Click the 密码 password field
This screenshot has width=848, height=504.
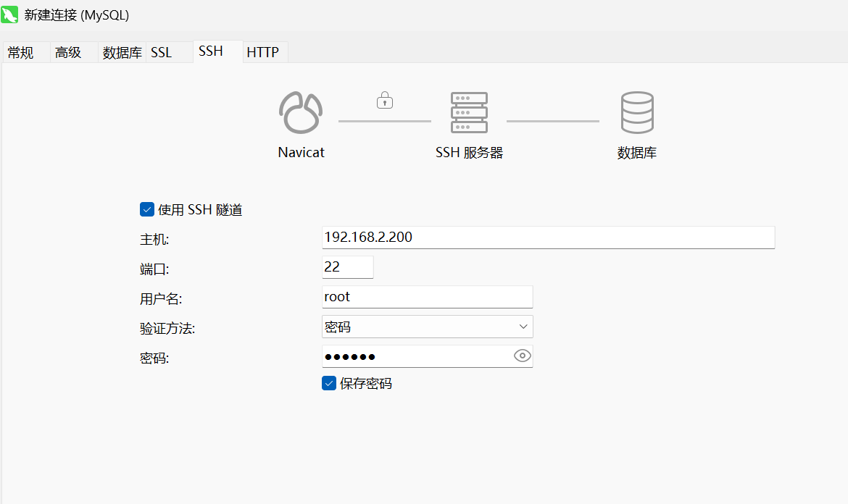pos(427,356)
